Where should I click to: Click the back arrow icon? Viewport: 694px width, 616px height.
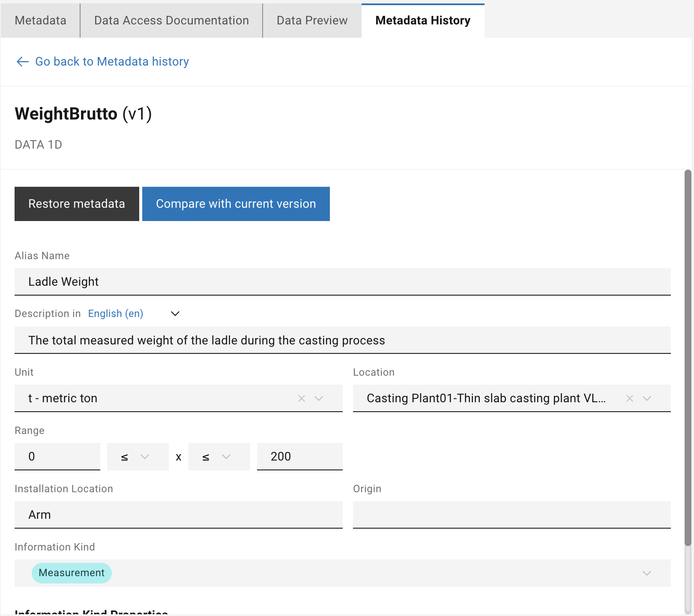(x=22, y=62)
